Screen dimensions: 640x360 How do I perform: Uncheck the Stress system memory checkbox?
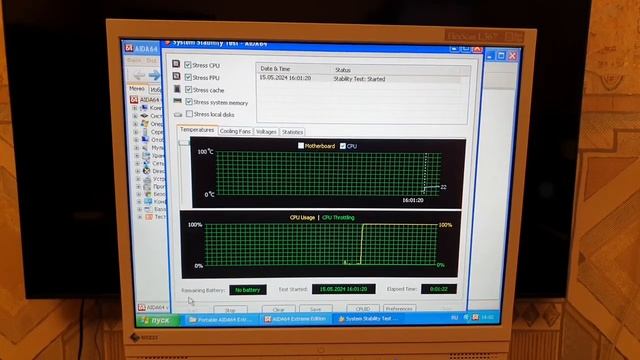(189, 101)
